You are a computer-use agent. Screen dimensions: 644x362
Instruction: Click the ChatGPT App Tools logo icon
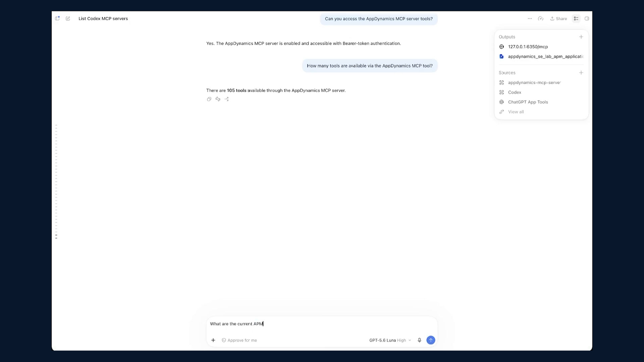501,102
